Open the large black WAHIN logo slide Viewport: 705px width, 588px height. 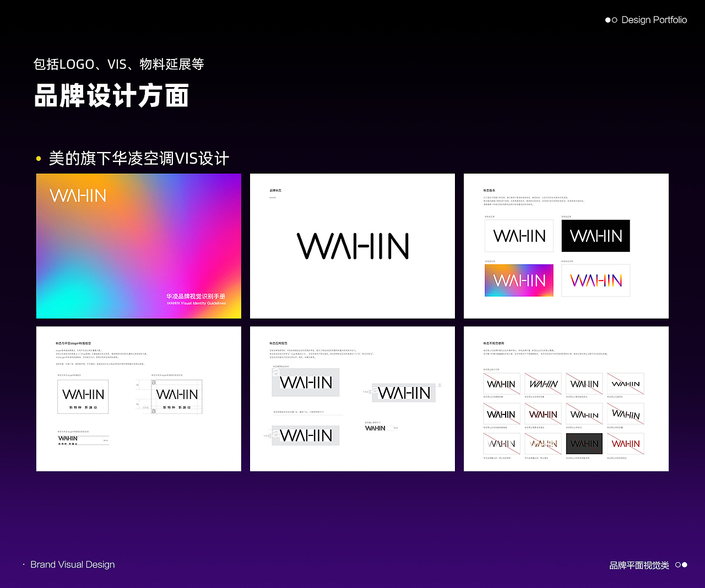[352, 246]
